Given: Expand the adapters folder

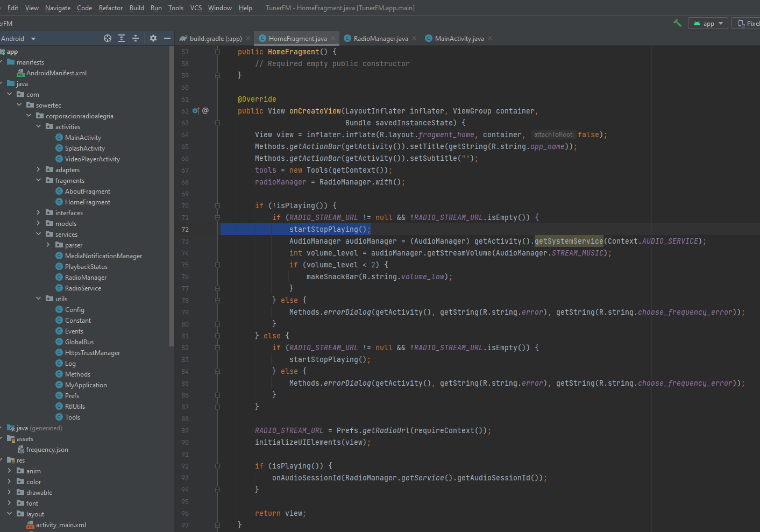Looking at the screenshot, I should [38, 169].
